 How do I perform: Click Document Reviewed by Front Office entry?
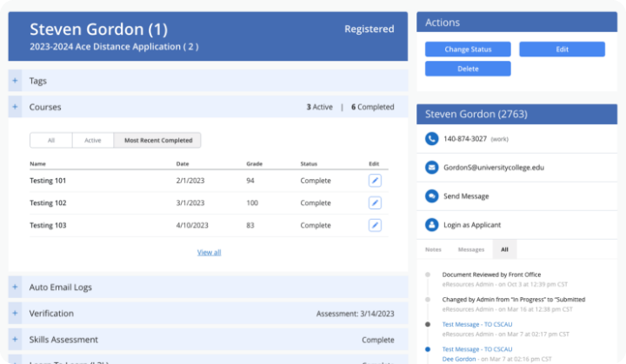[491, 275]
